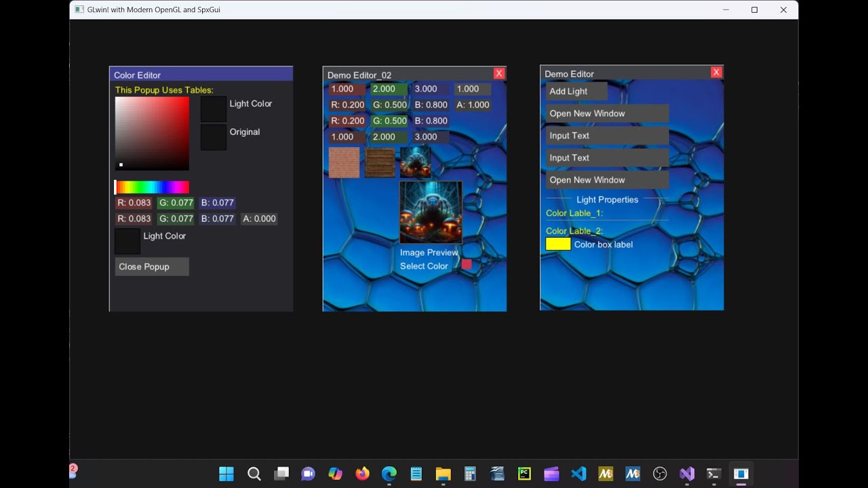This screenshot has width=868, height=488.
Task: Open PyCharm from the taskbar
Action: (524, 474)
